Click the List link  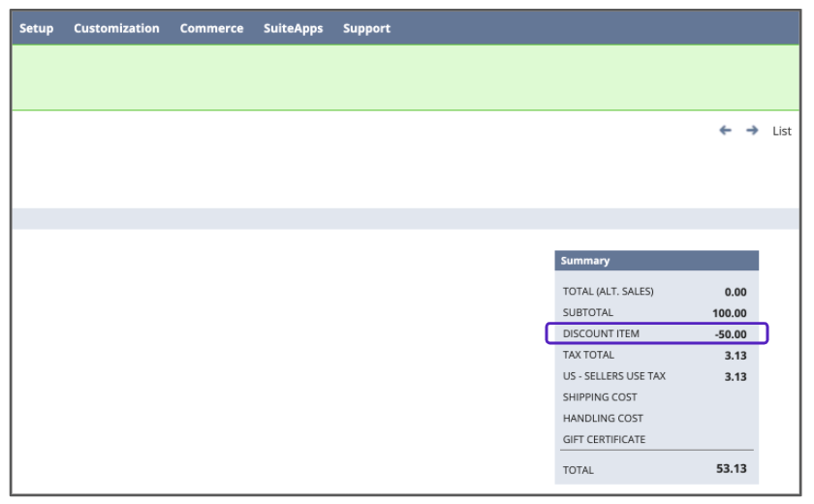coord(781,131)
